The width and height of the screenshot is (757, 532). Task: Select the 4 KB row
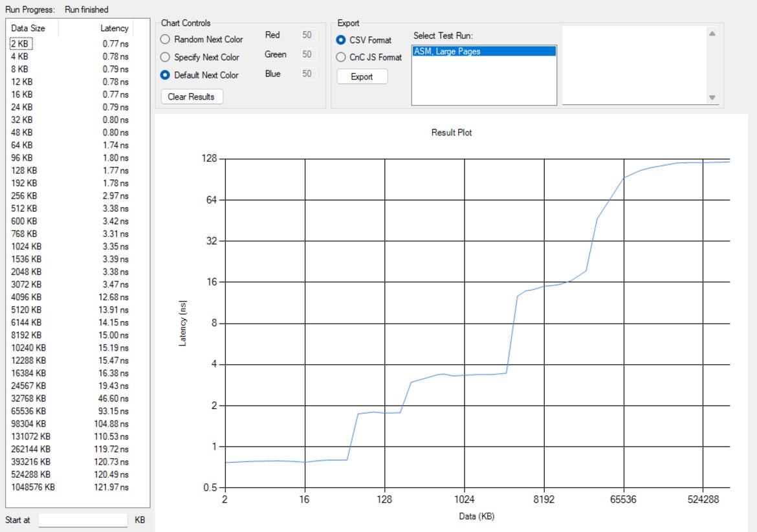point(70,56)
